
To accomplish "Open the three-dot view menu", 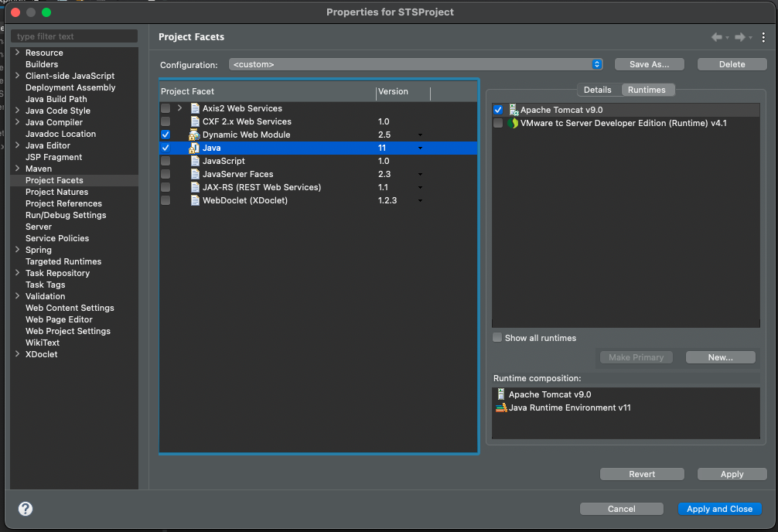I will [x=763, y=37].
